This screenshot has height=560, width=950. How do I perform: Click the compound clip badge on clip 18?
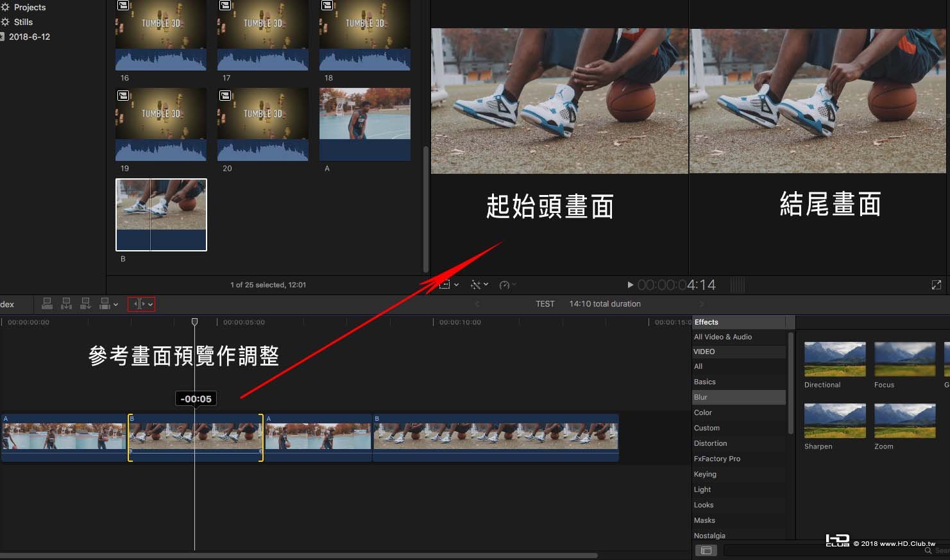[327, 5]
